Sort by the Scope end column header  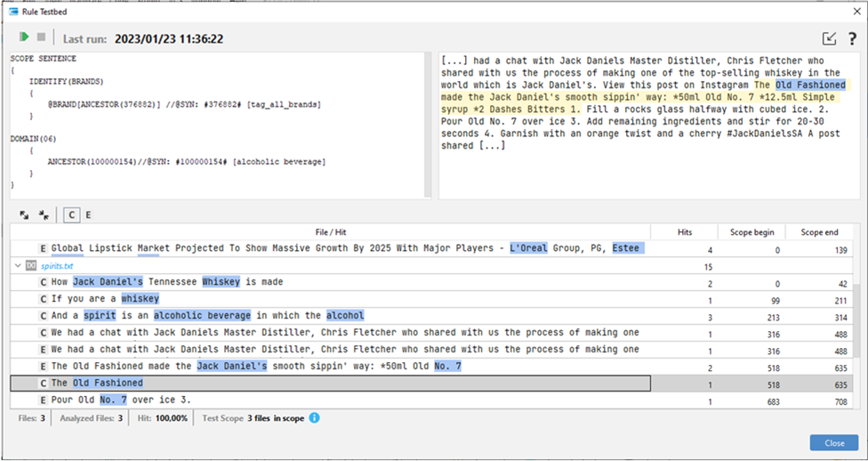click(x=818, y=232)
